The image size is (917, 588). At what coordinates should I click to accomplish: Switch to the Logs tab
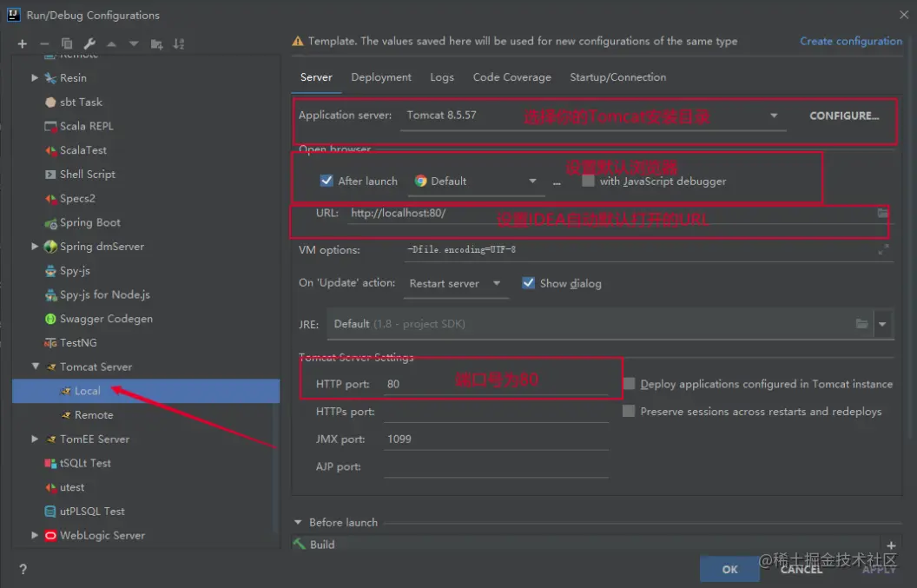(441, 77)
